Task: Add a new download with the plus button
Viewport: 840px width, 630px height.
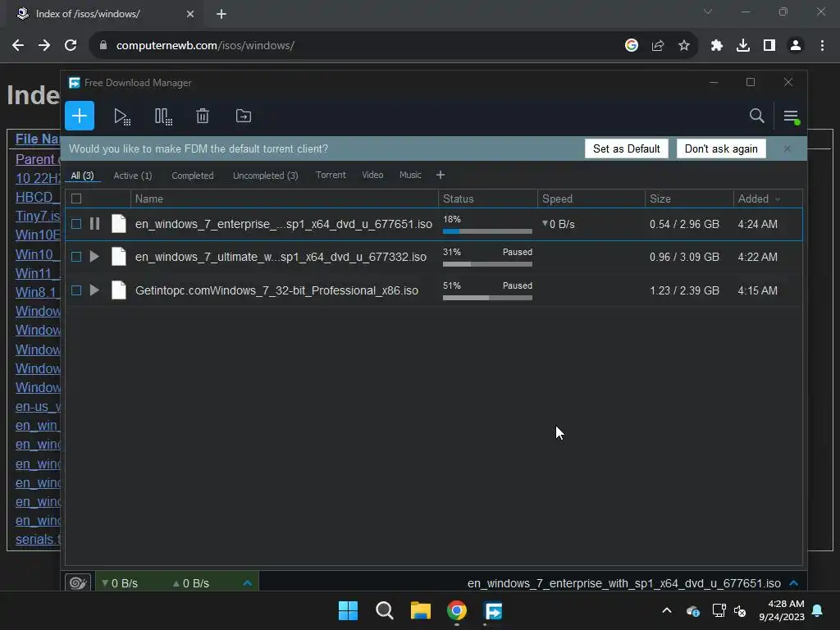Action: click(x=80, y=116)
